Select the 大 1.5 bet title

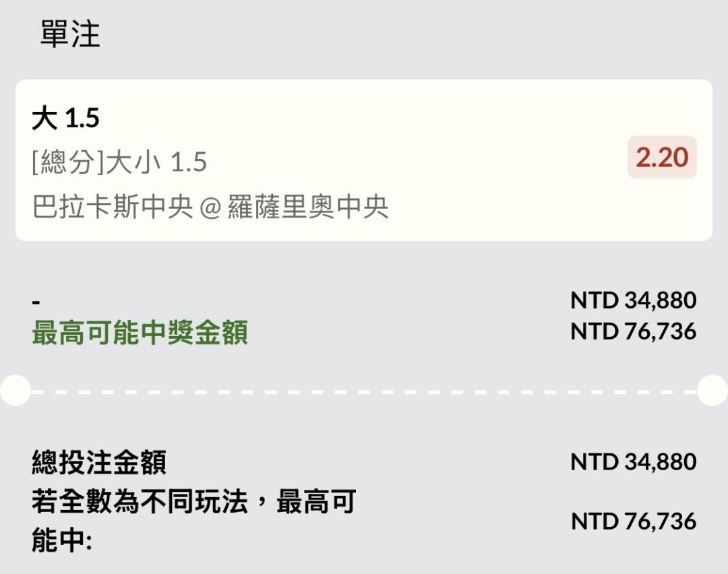(x=65, y=119)
